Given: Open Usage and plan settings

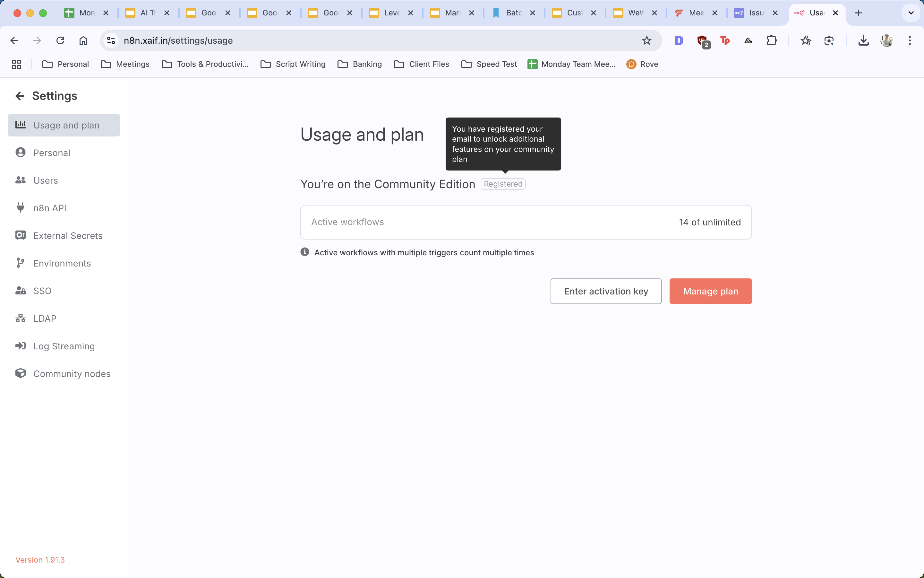Looking at the screenshot, I should click(x=64, y=125).
